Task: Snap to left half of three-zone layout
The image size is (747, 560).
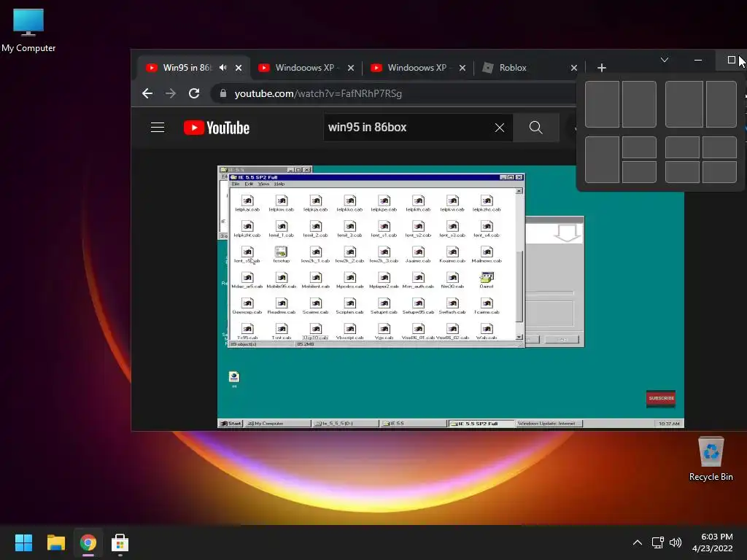Action: [602, 160]
